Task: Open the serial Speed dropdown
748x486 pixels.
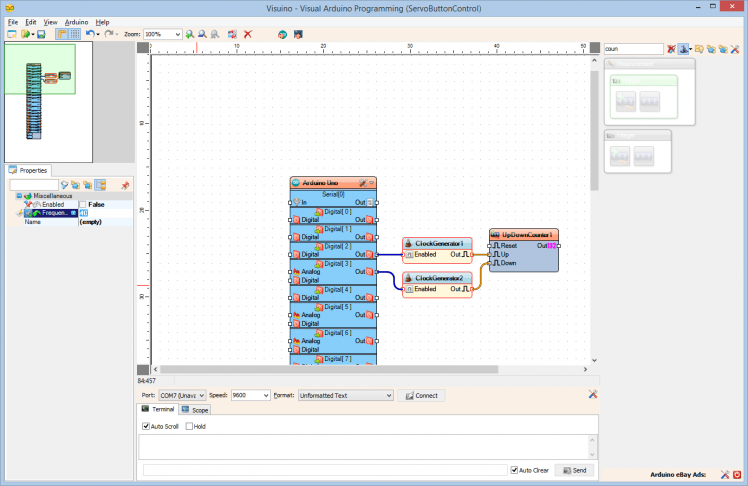Action: click(266, 395)
